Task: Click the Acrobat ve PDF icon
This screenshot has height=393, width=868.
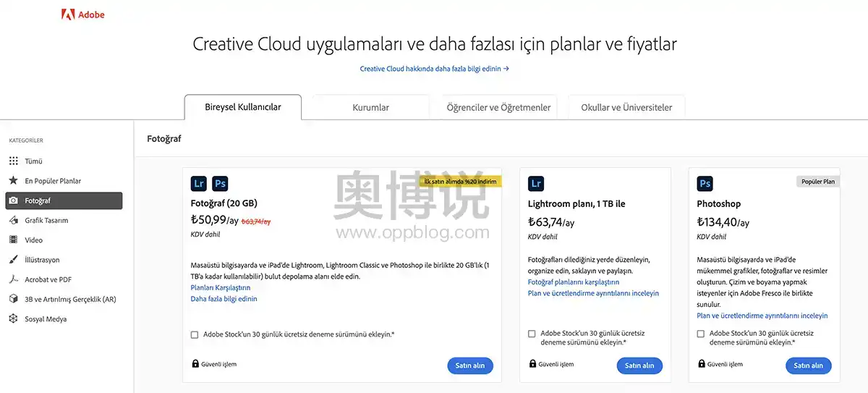Action: click(x=13, y=279)
